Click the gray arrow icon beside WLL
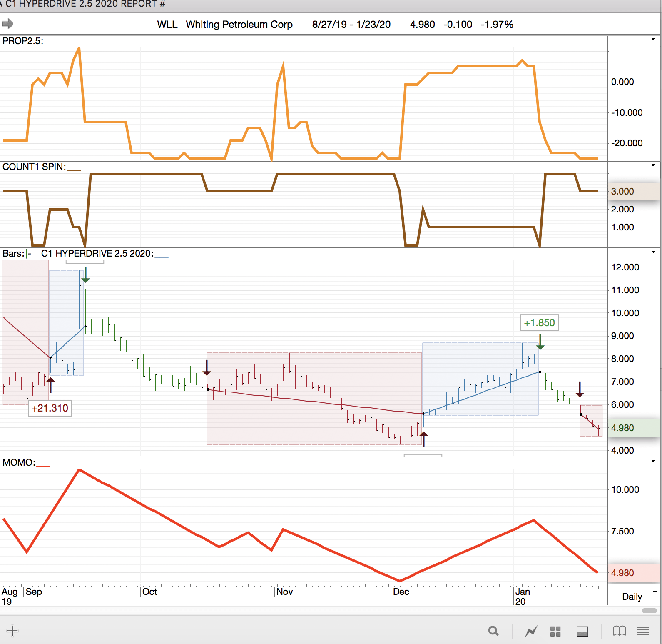662x644 pixels. coord(8,24)
